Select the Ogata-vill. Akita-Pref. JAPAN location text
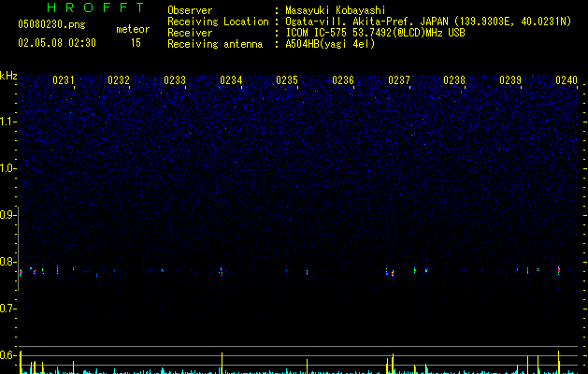 coord(428,22)
